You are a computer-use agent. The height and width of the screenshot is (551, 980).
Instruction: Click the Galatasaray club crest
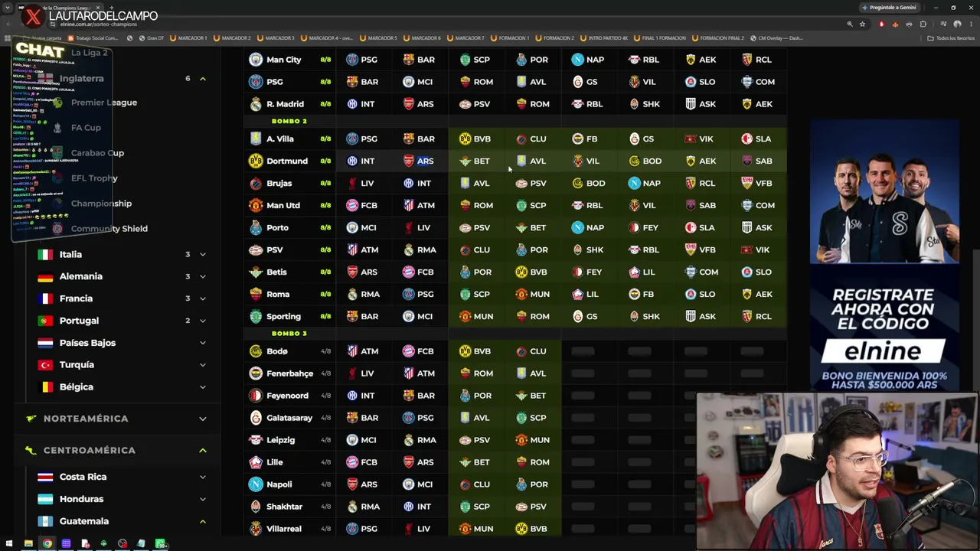pyautogui.click(x=256, y=418)
